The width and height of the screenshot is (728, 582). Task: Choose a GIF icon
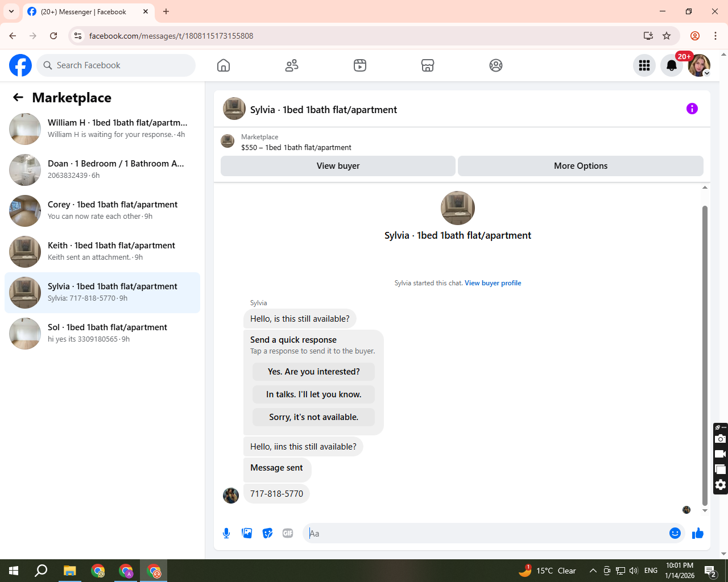(288, 533)
